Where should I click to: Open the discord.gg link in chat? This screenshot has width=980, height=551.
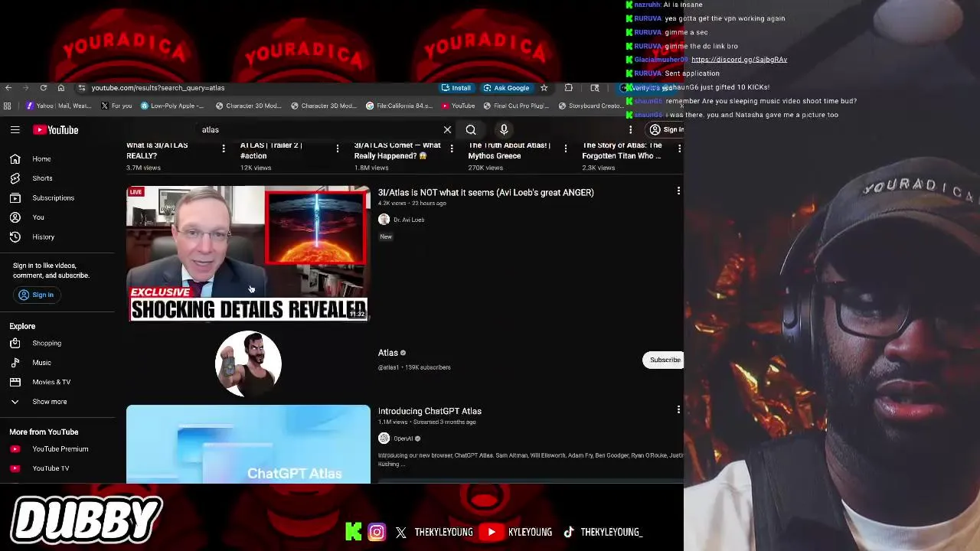739,60
